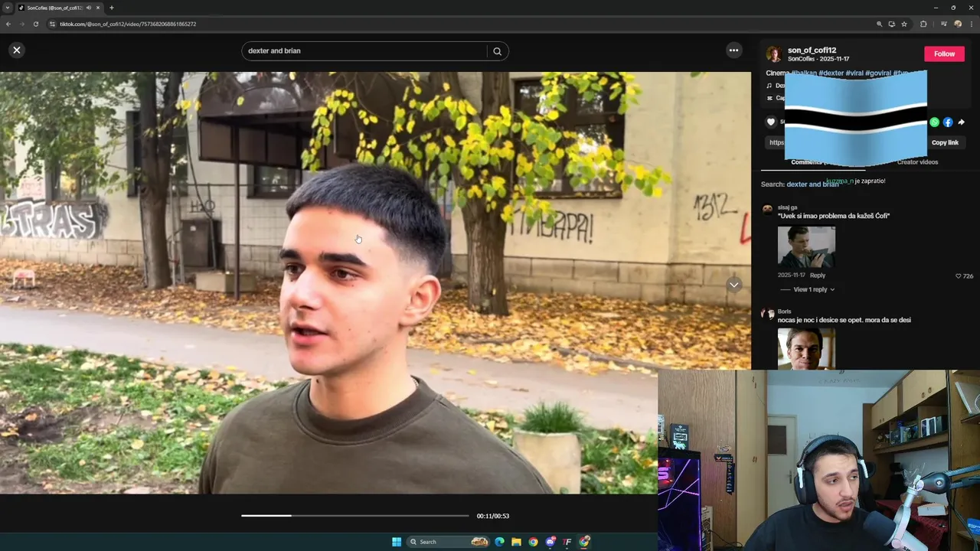The height and width of the screenshot is (551, 980).
Task: Click the sisaj ga commenter name
Action: (787, 207)
